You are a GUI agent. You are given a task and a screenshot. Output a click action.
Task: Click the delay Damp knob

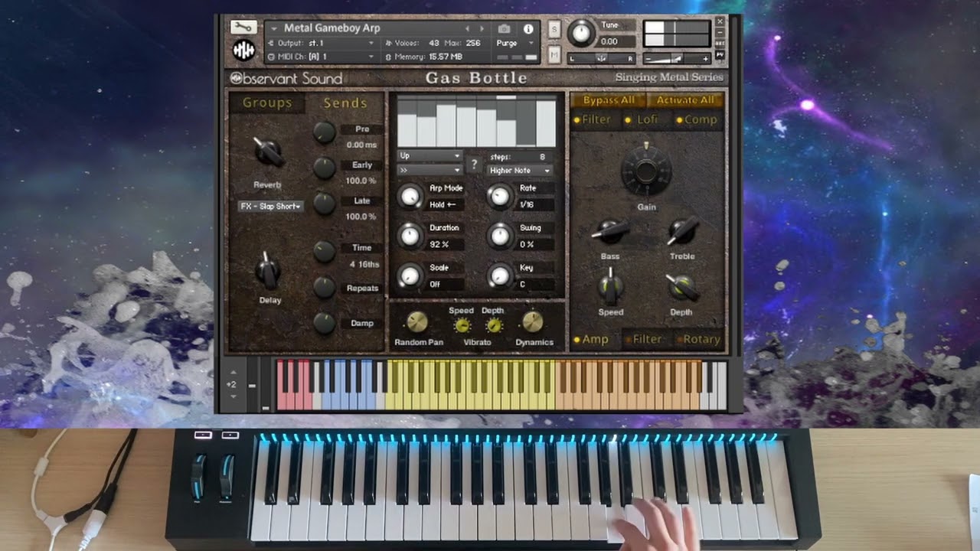point(325,323)
